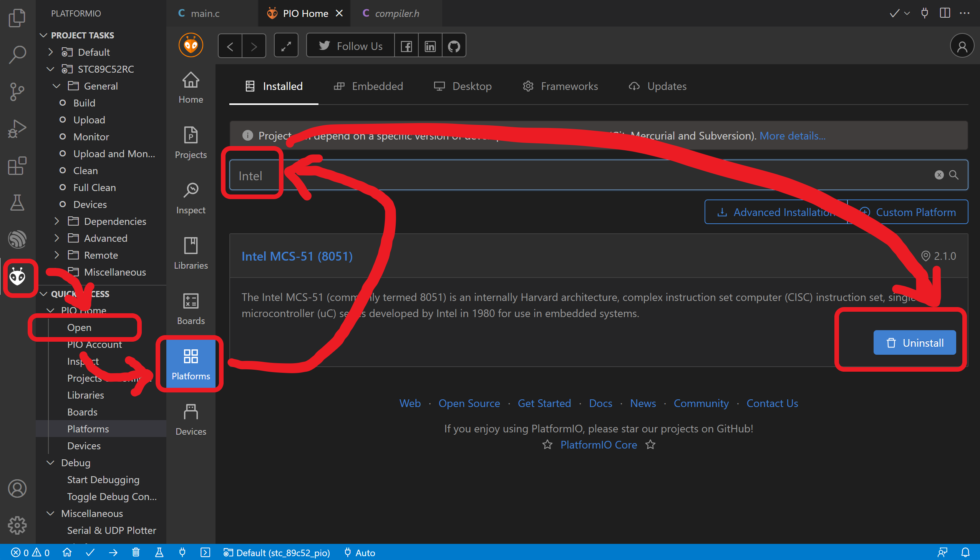Open Libraries in PIO side menu
The height and width of the screenshot is (560, 980).
pyautogui.click(x=191, y=254)
